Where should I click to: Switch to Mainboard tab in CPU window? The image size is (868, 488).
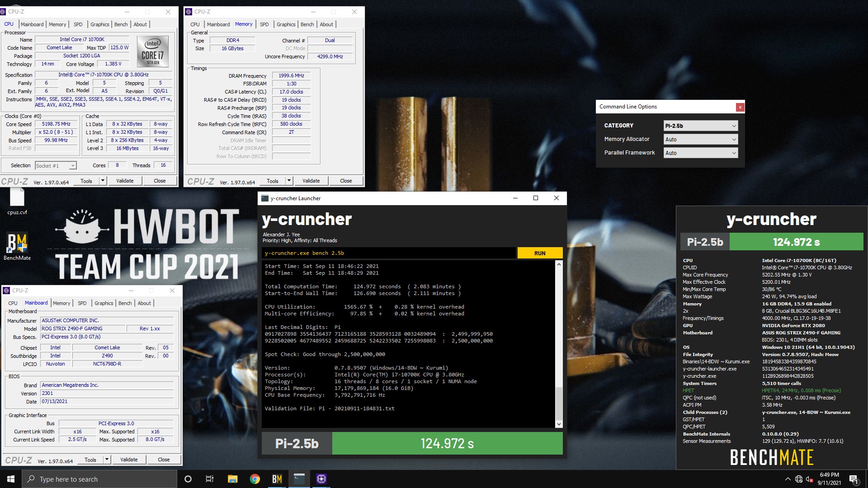pos(32,24)
